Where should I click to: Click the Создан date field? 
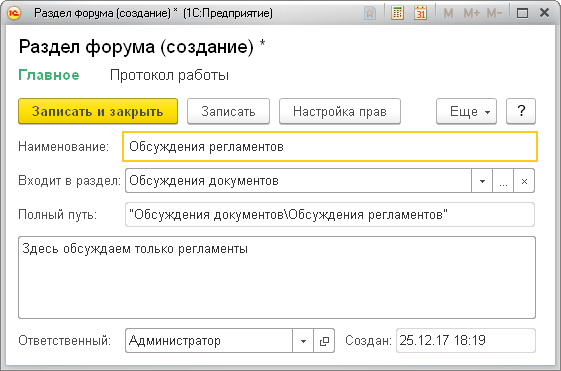pos(465,341)
